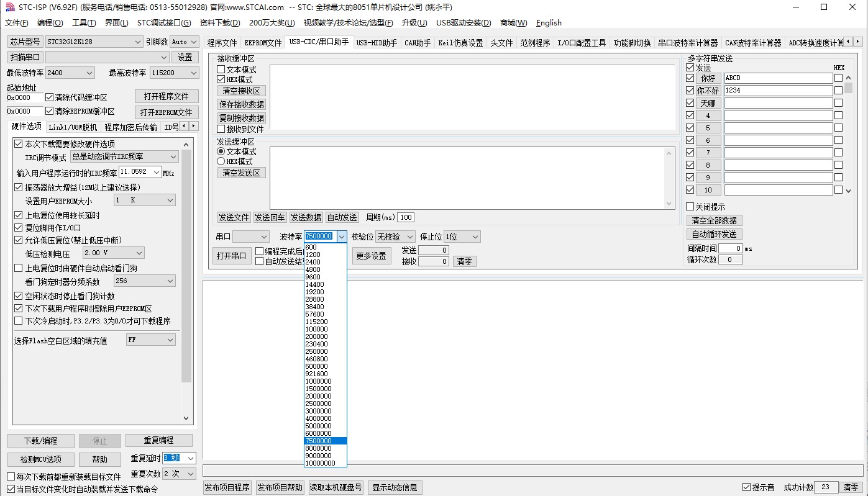Check 接收到文件 option
The image size is (868, 496).
coord(221,129)
